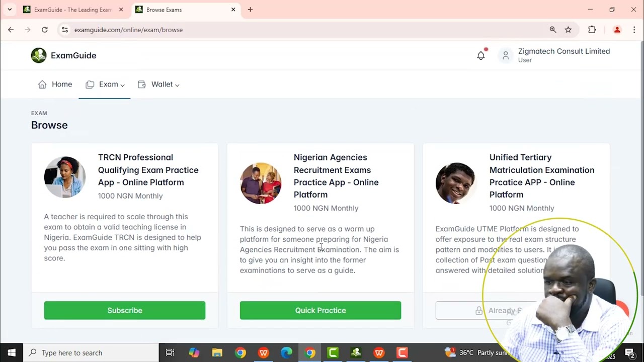Open a new browser tab
Viewport: 644px width, 362px height.
250,10
